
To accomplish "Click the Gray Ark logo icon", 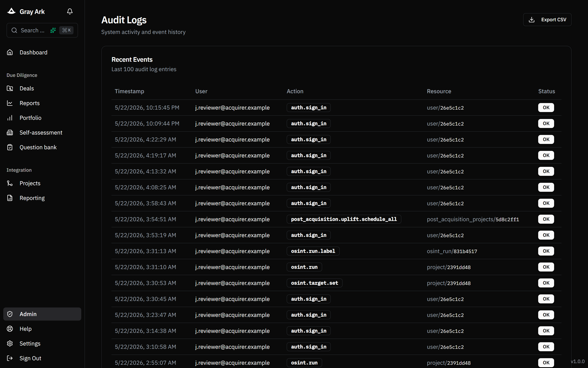I will click(11, 11).
